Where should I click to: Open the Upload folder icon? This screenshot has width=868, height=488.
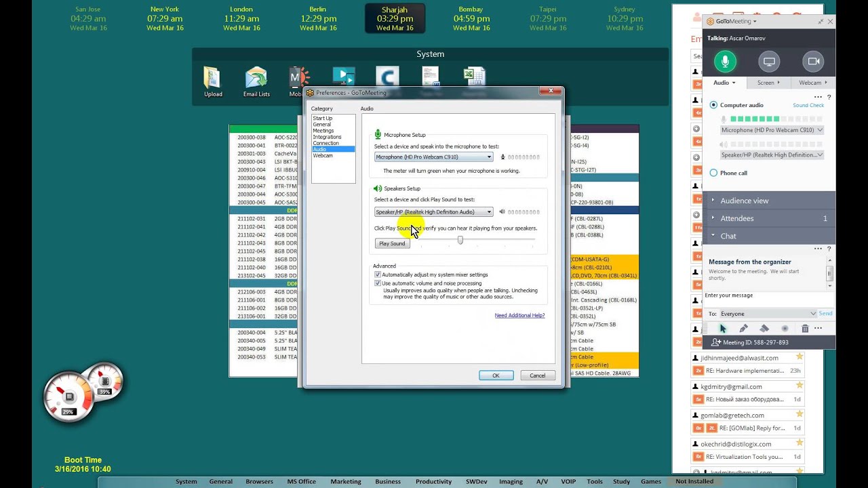[x=212, y=82]
